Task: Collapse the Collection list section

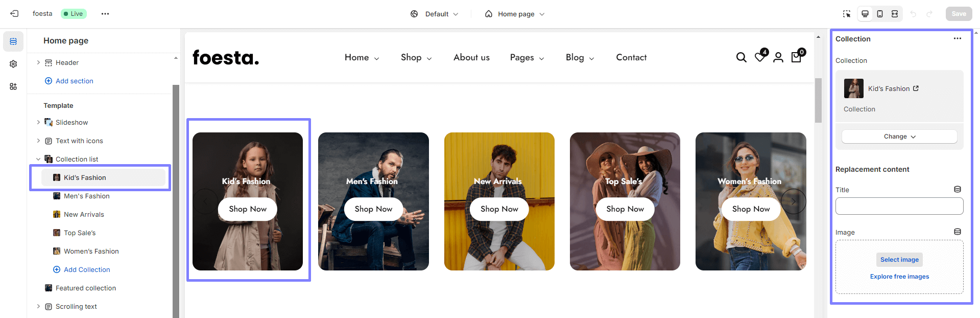Action: 38,159
